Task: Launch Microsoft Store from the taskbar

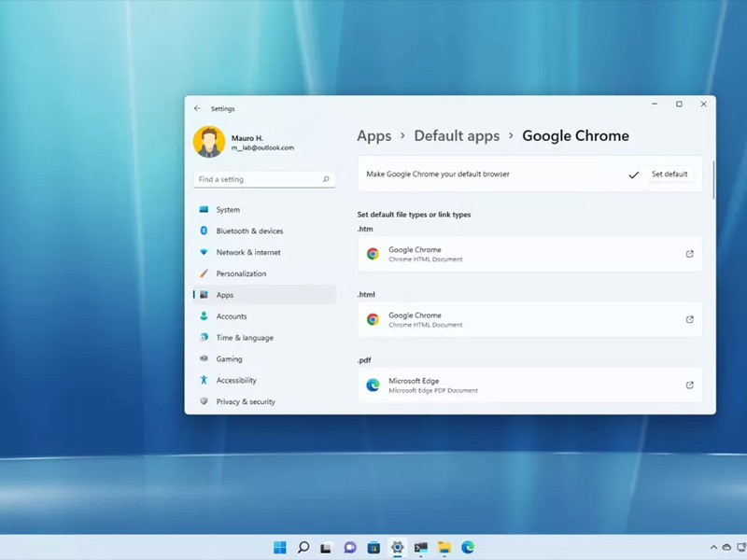Action: pos(373,548)
